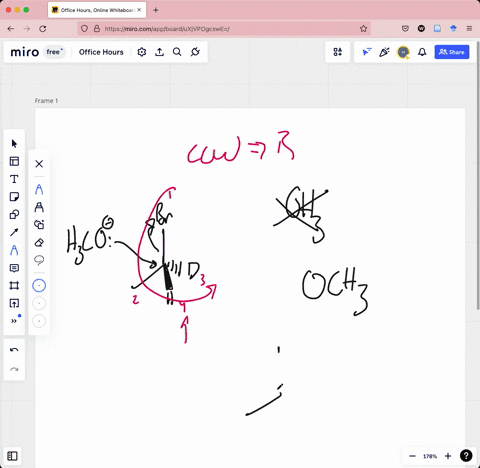Select the Frame 1 label
This screenshot has width=480, height=468.
[46, 101]
